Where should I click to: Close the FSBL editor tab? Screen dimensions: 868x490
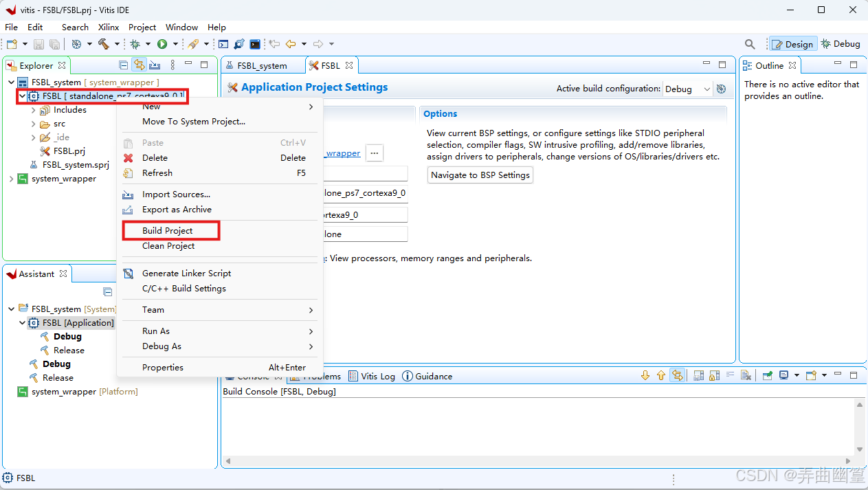(349, 65)
